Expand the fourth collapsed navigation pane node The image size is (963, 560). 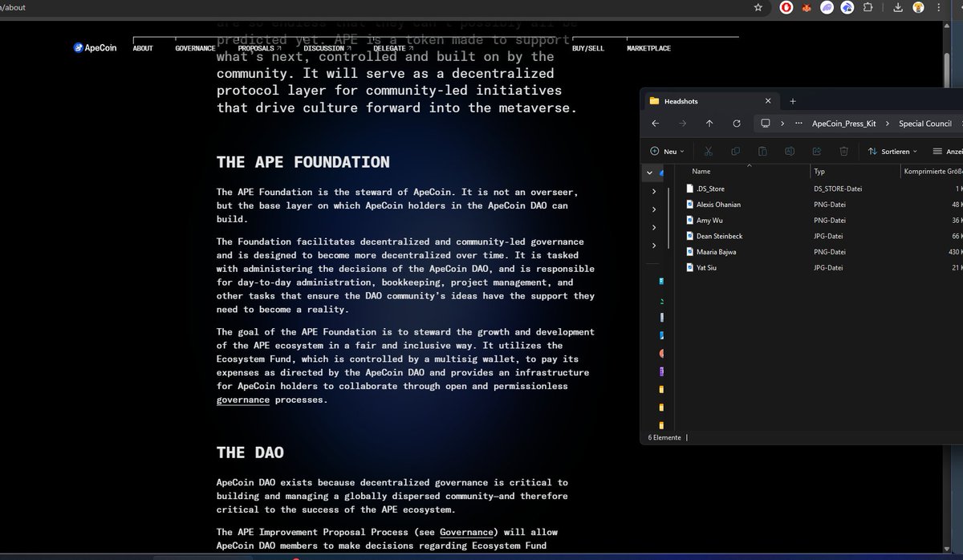[654, 246]
